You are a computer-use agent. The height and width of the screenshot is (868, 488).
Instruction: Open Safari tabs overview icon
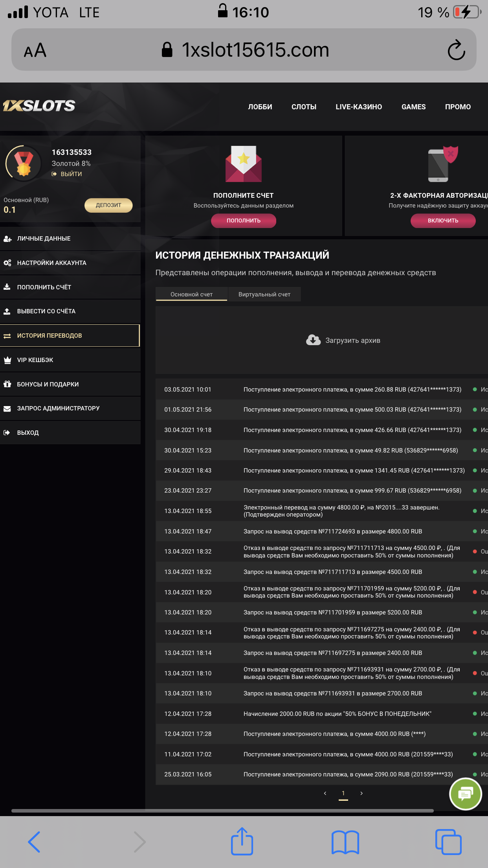[448, 842]
